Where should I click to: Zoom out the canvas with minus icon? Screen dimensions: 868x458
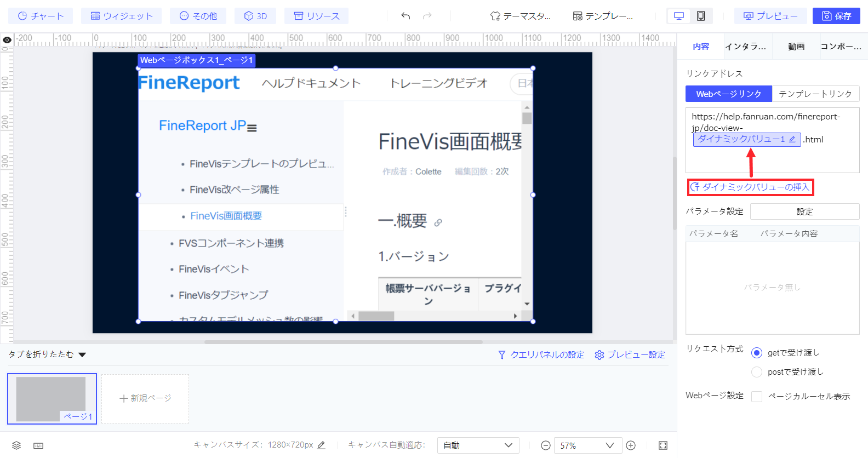pyautogui.click(x=546, y=445)
